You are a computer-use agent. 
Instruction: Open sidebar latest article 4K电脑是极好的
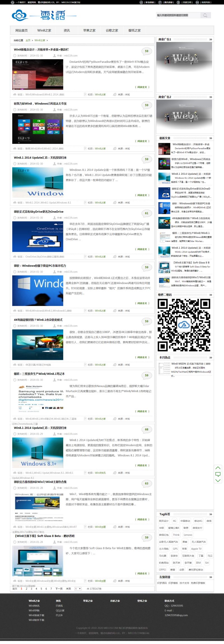coord(191,218)
